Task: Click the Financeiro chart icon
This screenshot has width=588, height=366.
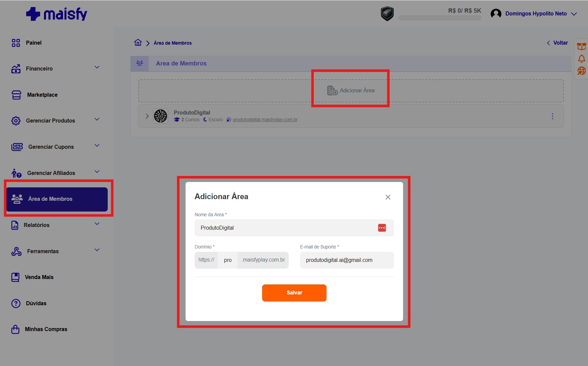Action: (x=16, y=69)
